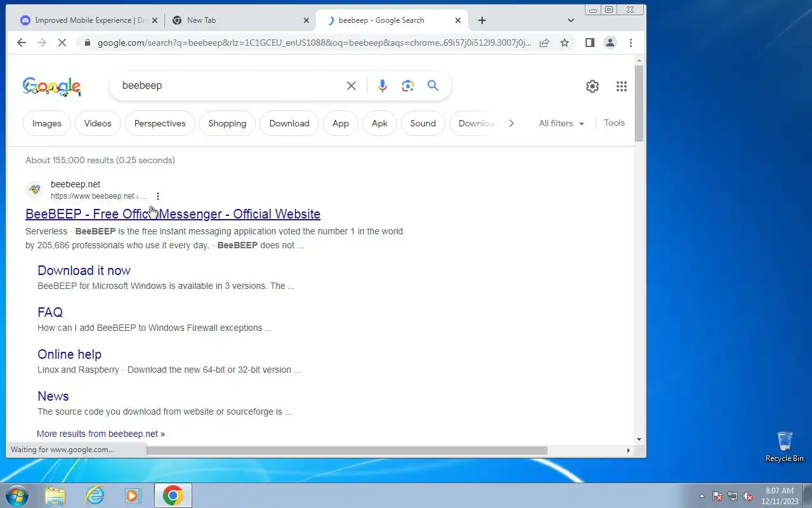Open the Recycle Bin desktop icon

(785, 446)
